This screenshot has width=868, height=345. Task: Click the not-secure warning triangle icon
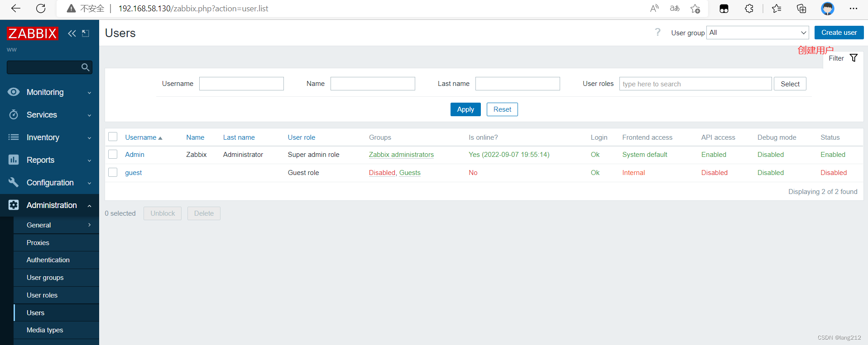coord(71,9)
